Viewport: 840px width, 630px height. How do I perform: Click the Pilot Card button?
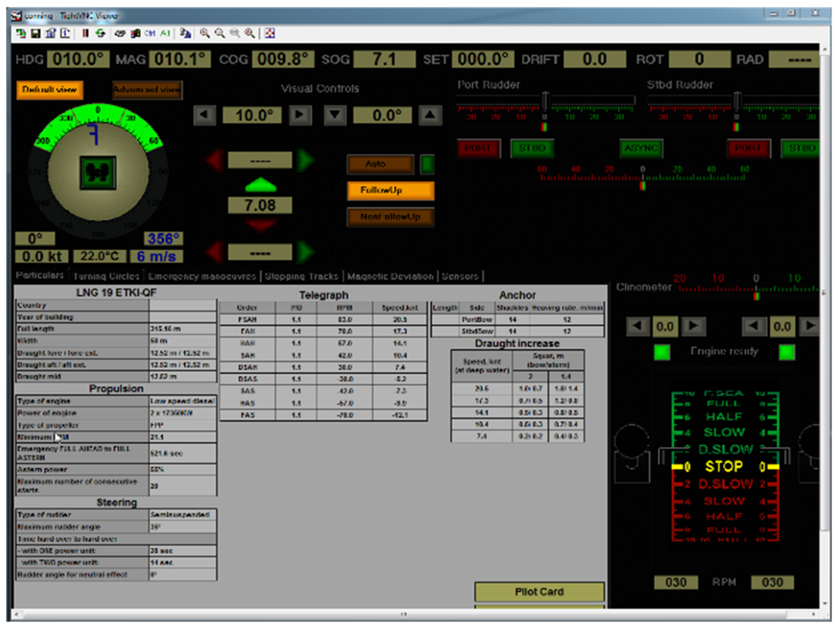(539, 592)
